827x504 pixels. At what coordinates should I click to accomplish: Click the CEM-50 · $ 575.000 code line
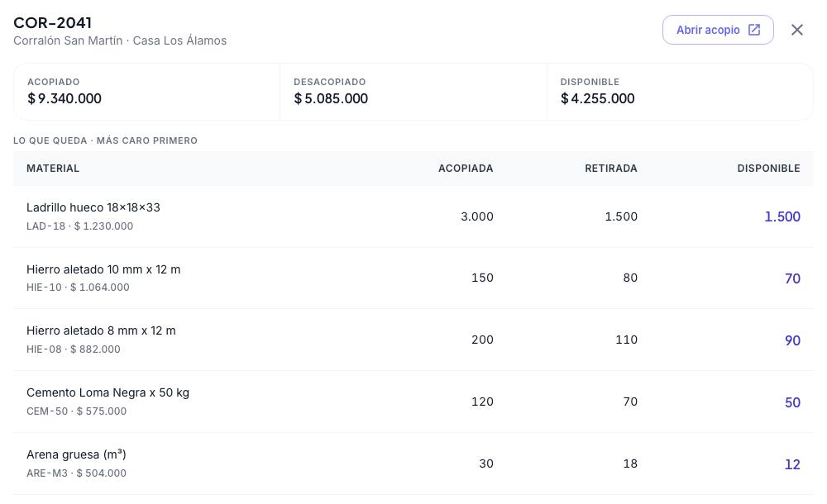click(76, 411)
